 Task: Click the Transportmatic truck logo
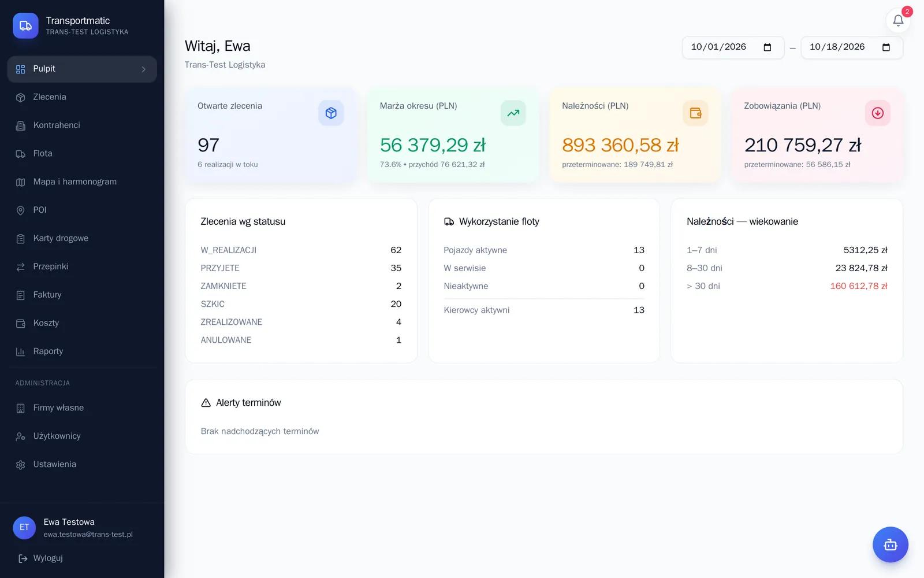click(x=25, y=25)
